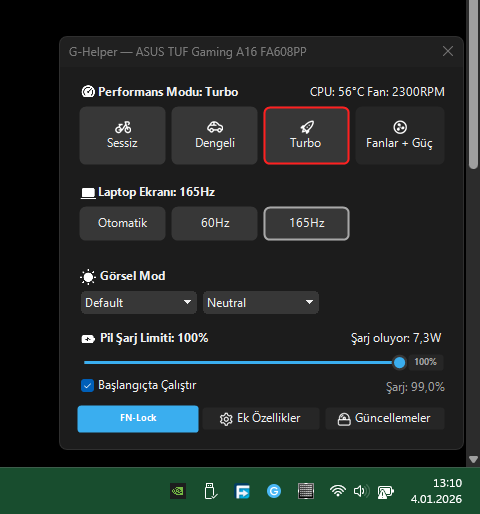Set screen refresh to Otomatik
The width and height of the screenshot is (480, 514).
point(122,223)
